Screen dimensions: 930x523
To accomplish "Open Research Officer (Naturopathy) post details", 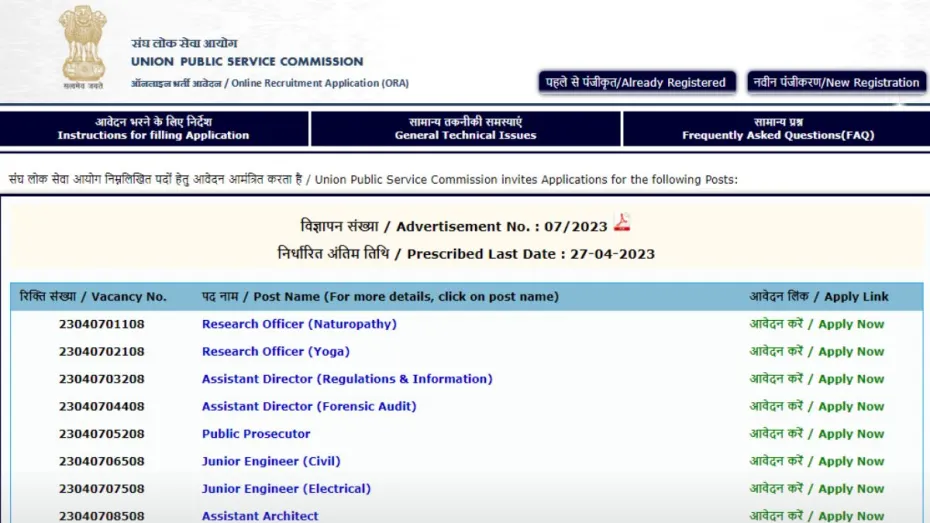I will [299, 324].
